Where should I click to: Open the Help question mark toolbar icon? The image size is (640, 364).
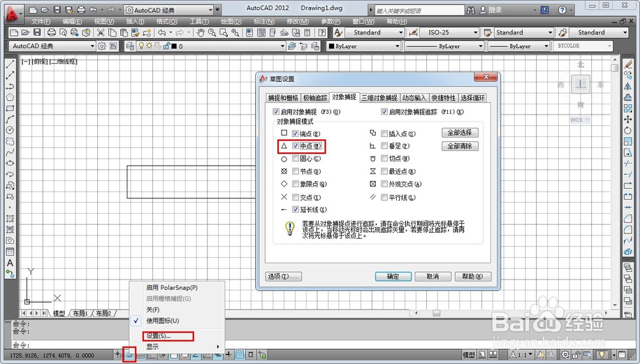(x=323, y=33)
